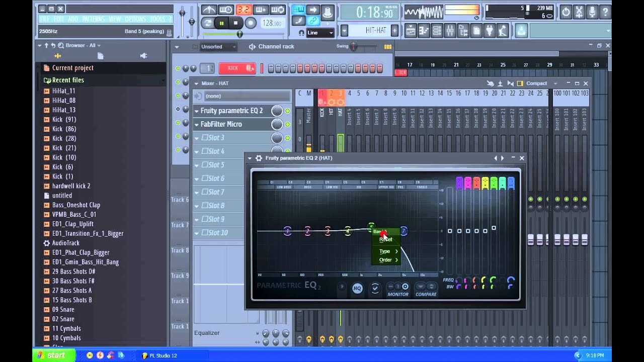Image resolution: width=644 pixels, height=362 pixels.
Task: Toggle FabFilter Micro slot enable LED
Action: point(288,124)
